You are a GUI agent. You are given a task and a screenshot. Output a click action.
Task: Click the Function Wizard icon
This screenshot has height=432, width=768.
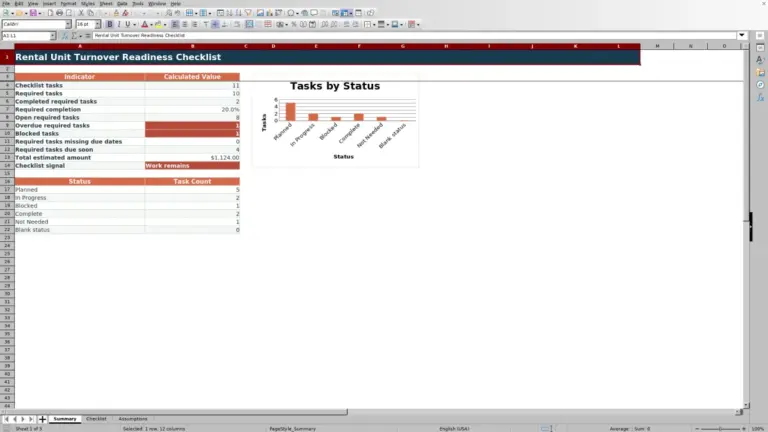pos(65,36)
